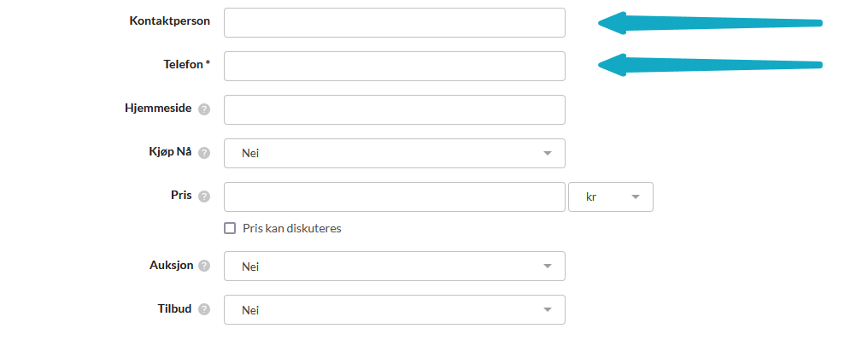Image resolution: width=868 pixels, height=346 pixels.
Task: Click the Pris kan diskuteres label
Action: pos(291,228)
